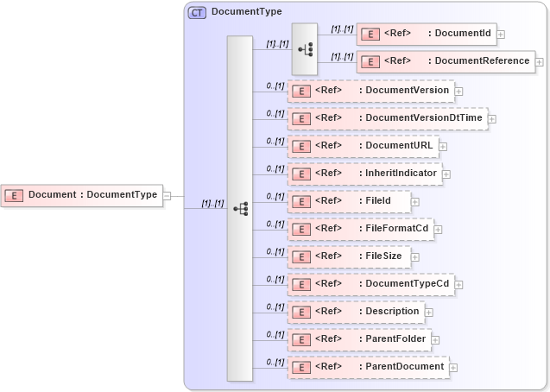Collapse the Document : DocumentType element
550x392 pixels.
click(x=168, y=196)
